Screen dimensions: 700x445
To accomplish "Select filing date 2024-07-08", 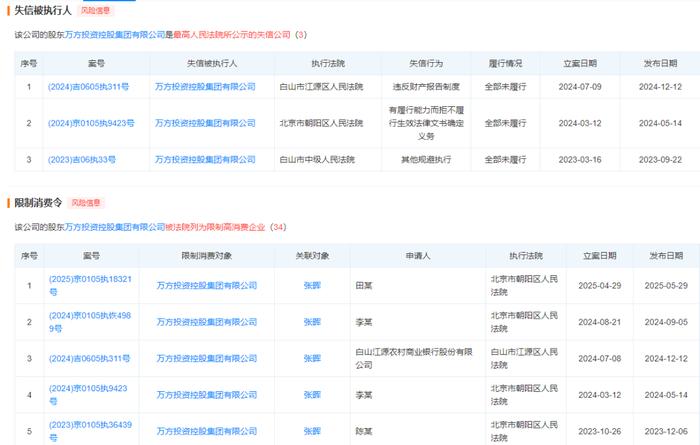I will coord(600,358).
